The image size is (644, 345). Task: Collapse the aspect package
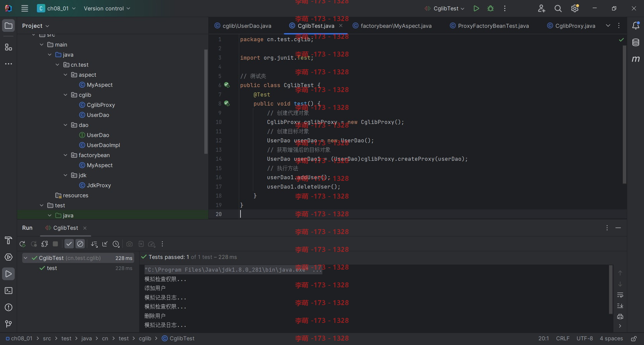65,75
